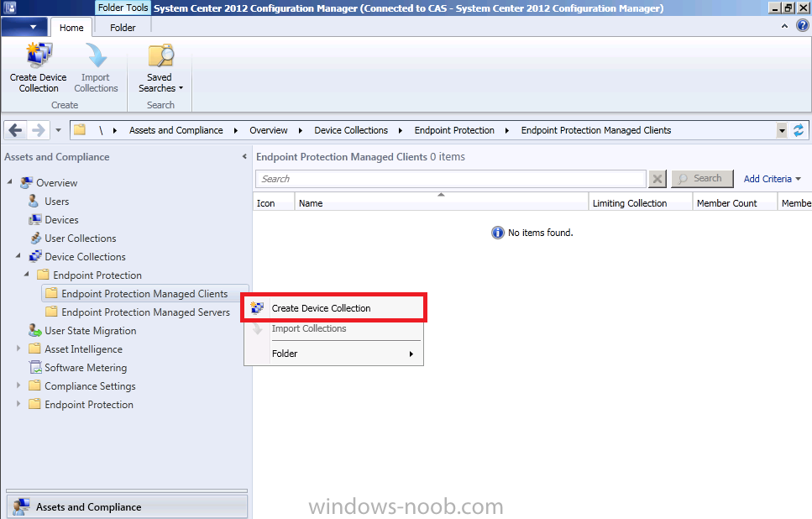Image resolution: width=812 pixels, height=519 pixels.
Task: Choose Create Device Collection in context menu
Action: 334,308
